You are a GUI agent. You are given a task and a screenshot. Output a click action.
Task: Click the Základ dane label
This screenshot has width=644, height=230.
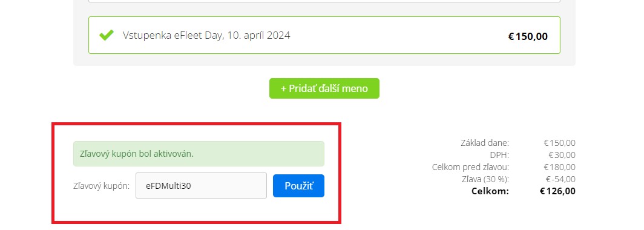(485, 143)
